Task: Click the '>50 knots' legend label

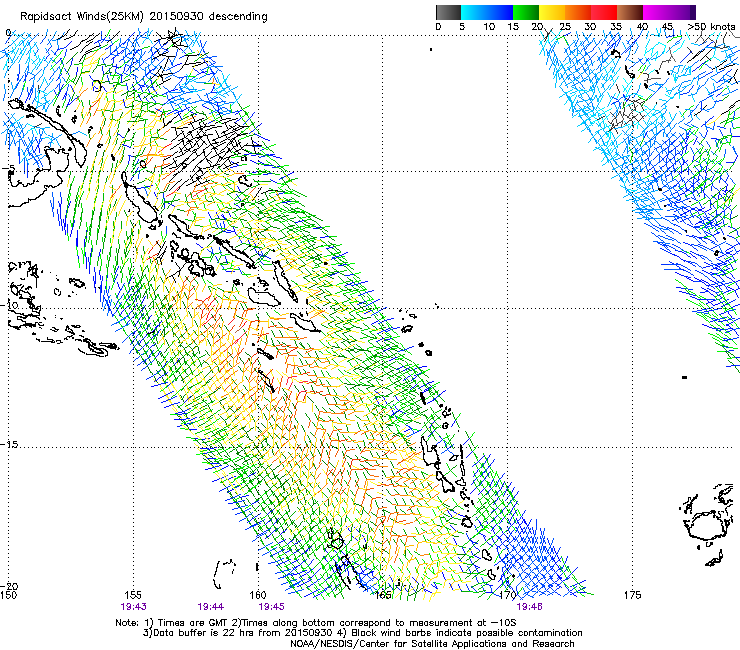Action: click(x=711, y=26)
